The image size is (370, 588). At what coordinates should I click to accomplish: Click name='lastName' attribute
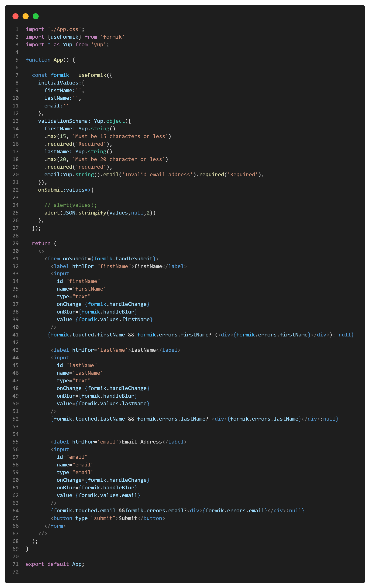coord(80,373)
